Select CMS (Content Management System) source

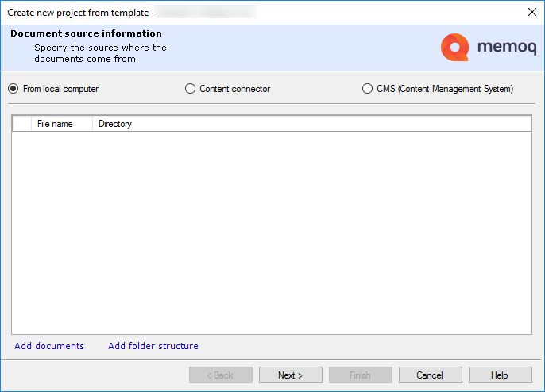(368, 89)
